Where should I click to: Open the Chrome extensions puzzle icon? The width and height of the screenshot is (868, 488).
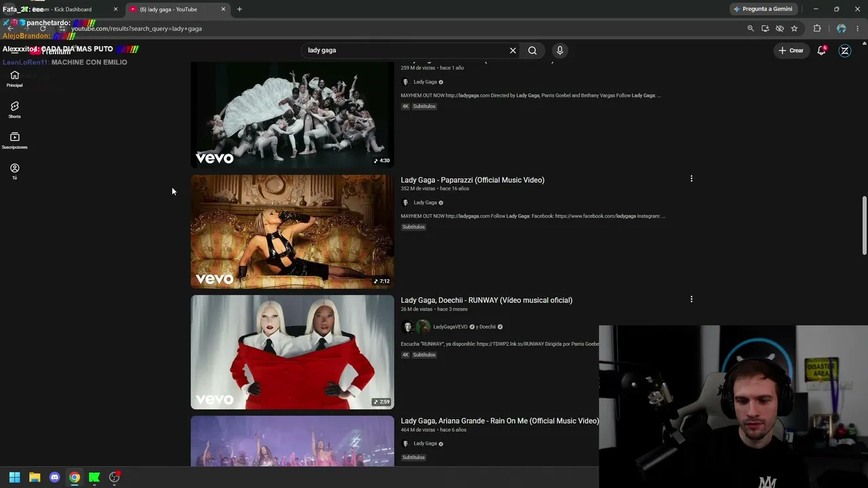tap(817, 28)
